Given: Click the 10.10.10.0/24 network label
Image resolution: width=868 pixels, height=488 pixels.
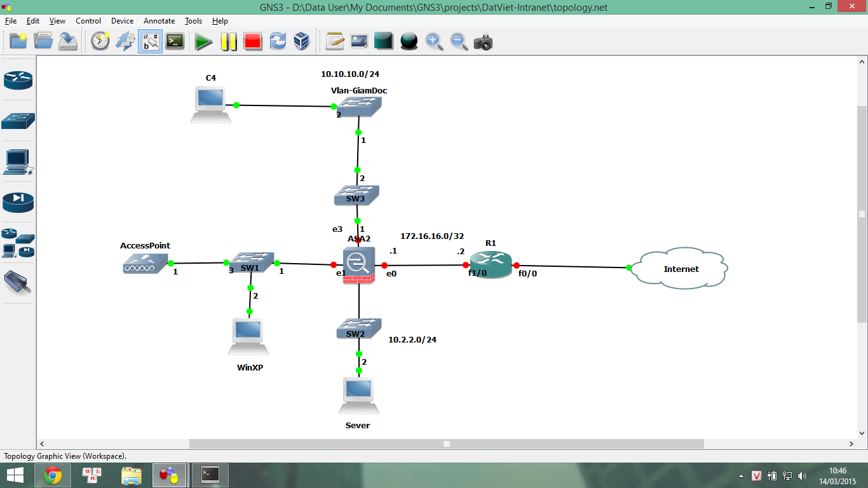Looking at the screenshot, I should pos(350,74).
